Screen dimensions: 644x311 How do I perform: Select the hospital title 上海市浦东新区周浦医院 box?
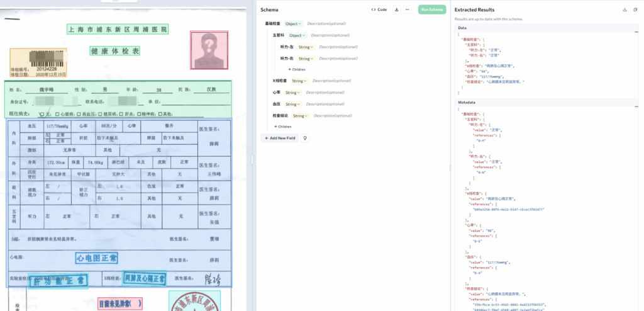click(x=118, y=30)
